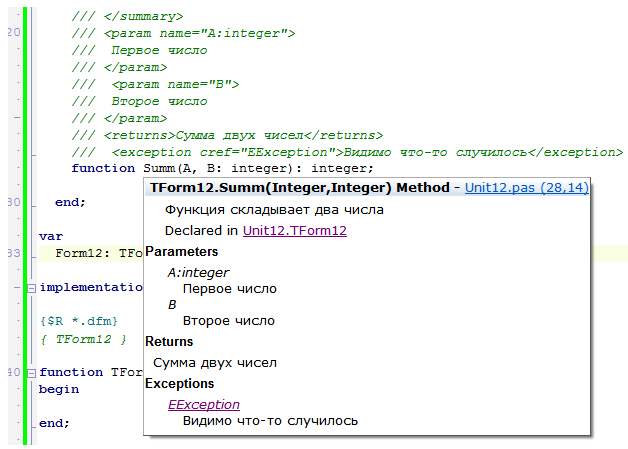Click the 'end;' line at line 30
Image resolution: width=628 pixels, height=449 pixels.
click(70, 202)
